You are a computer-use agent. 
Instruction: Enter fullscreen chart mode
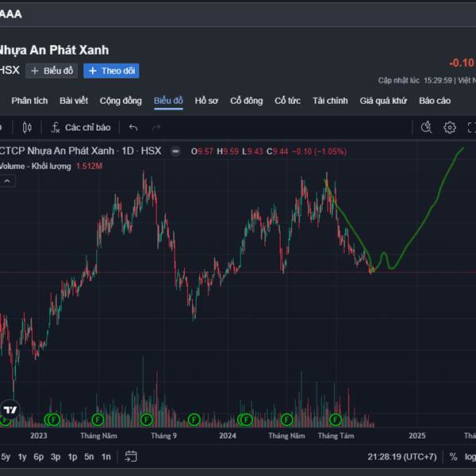pos(471,127)
